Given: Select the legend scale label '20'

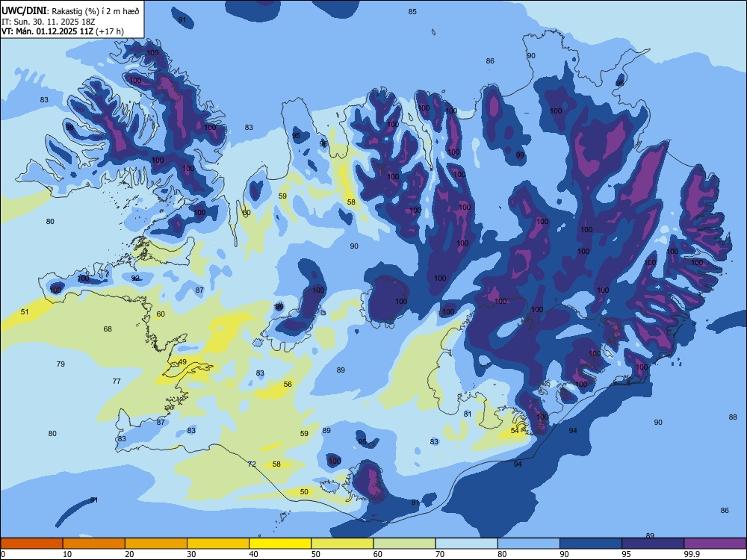Looking at the screenshot, I should click(129, 554).
